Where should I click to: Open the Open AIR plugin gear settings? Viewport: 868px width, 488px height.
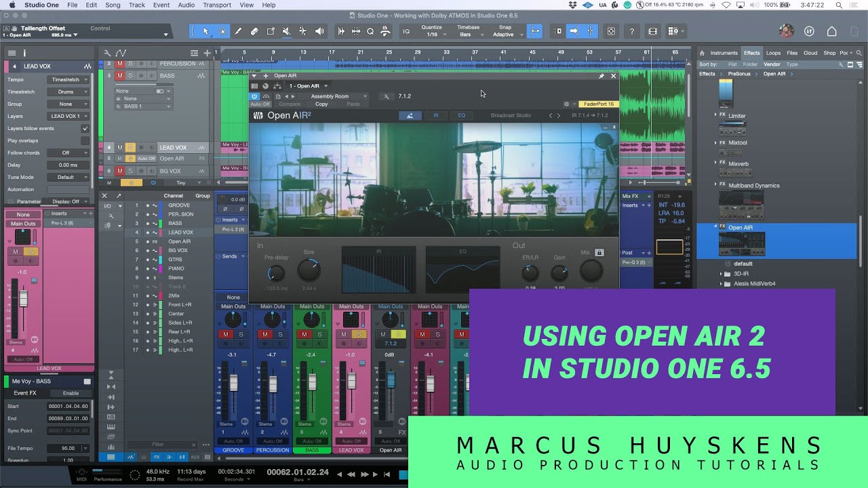pyautogui.click(x=566, y=104)
